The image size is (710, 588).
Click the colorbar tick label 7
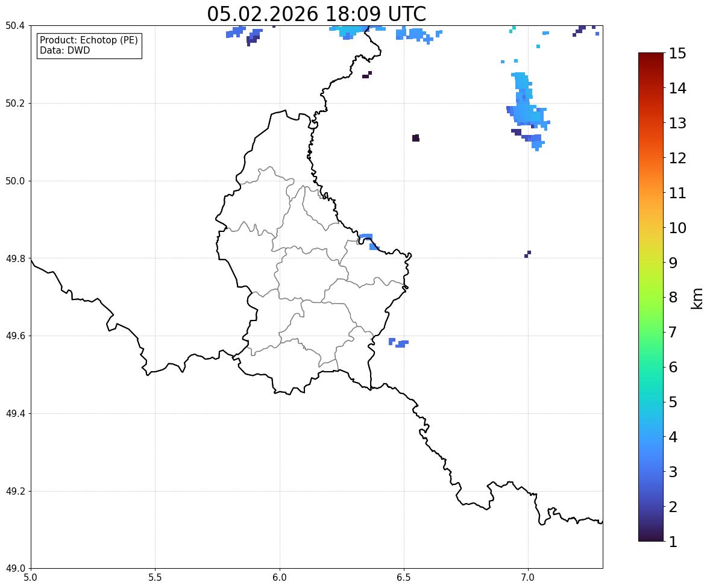[673, 332]
